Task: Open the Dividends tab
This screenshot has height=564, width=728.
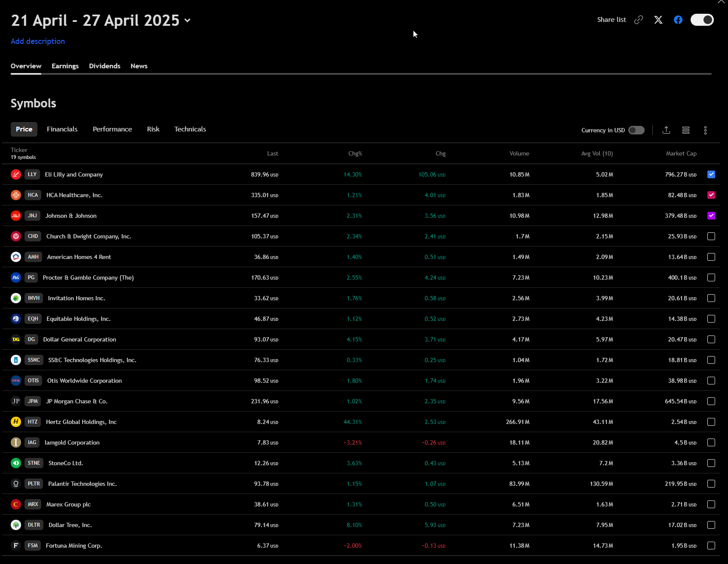Action: point(104,66)
